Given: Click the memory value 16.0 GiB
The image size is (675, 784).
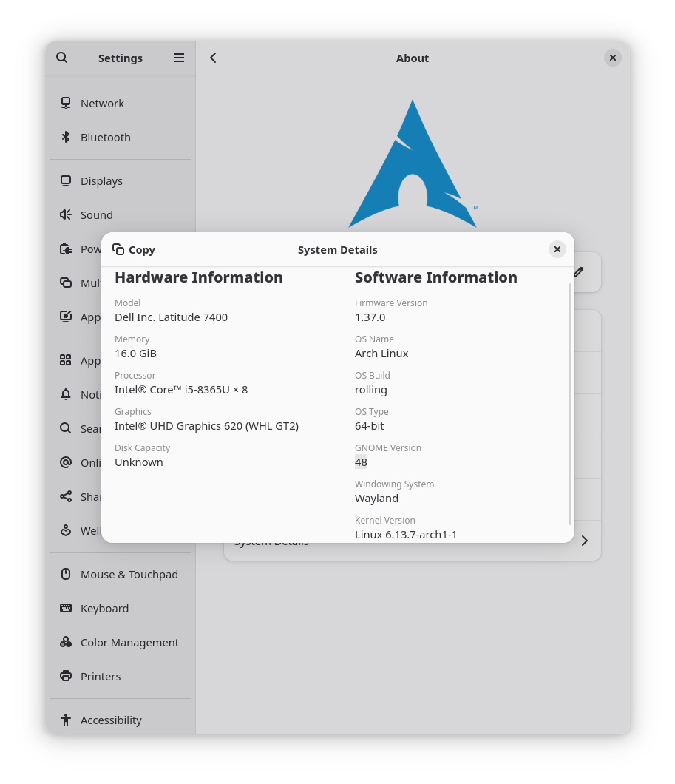Looking at the screenshot, I should [x=135, y=354].
